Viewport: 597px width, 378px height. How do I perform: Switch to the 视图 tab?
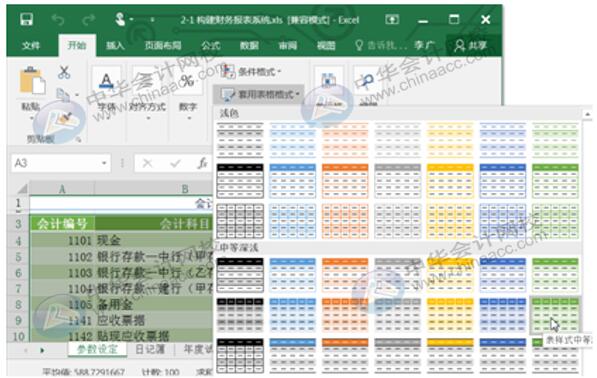[x=326, y=46]
